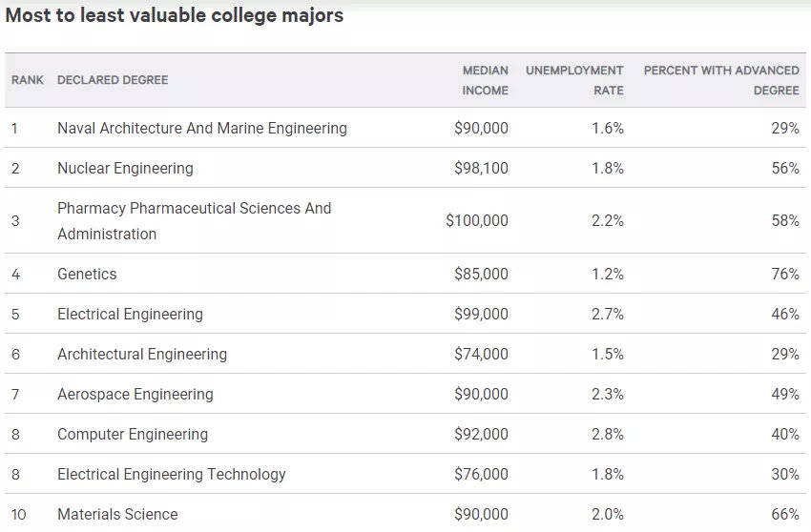Click the Genetics degree row

[87, 274]
